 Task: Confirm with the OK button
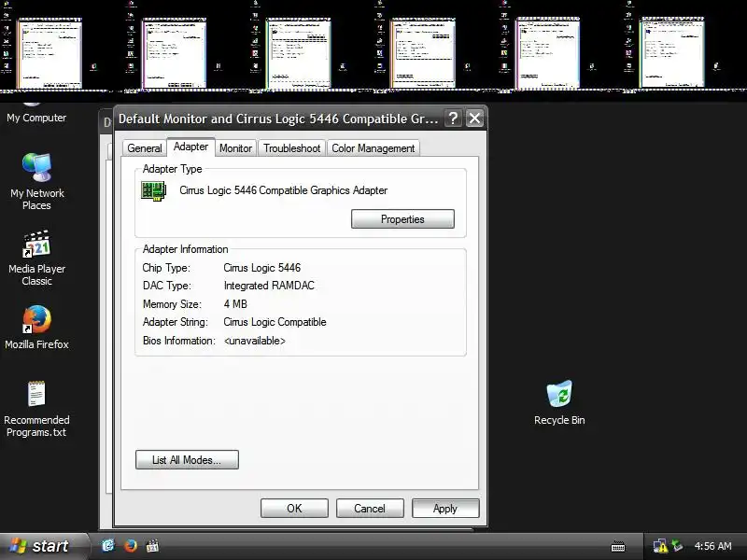pyautogui.click(x=294, y=509)
